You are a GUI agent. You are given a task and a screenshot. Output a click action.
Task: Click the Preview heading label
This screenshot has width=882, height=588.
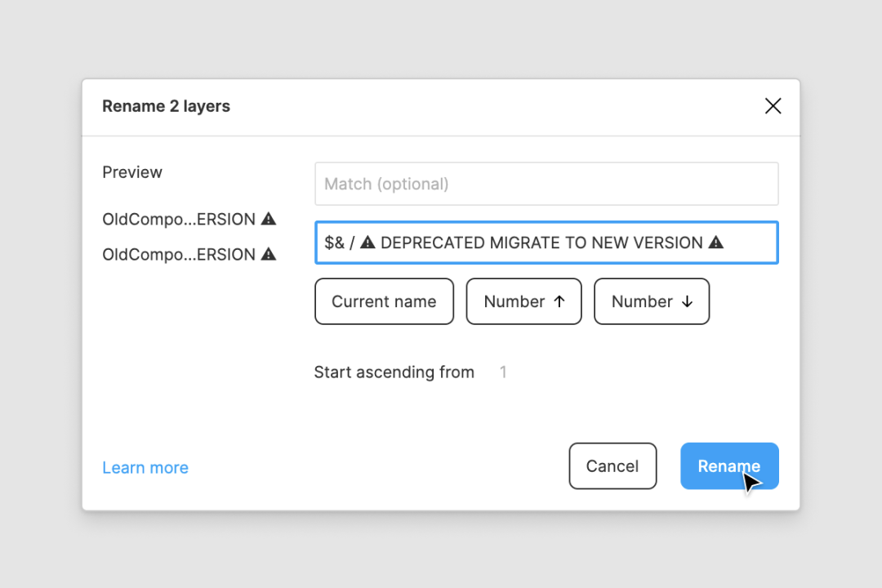(x=132, y=172)
